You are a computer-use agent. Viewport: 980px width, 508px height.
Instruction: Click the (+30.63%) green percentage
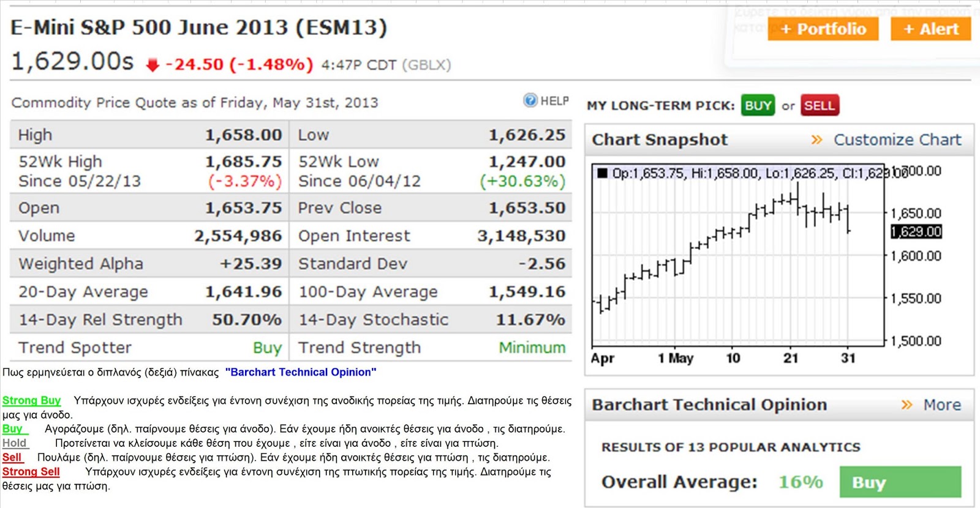pos(522,181)
